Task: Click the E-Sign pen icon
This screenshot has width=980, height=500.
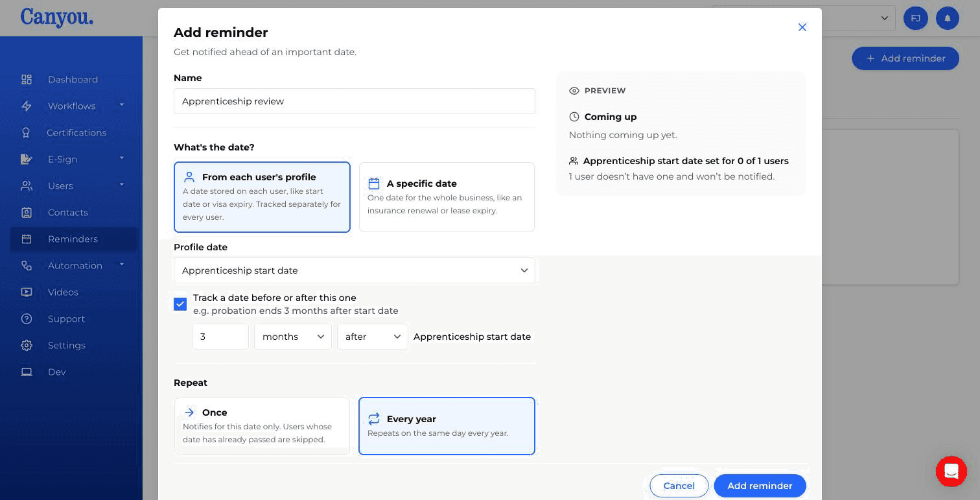Action: coord(27,160)
